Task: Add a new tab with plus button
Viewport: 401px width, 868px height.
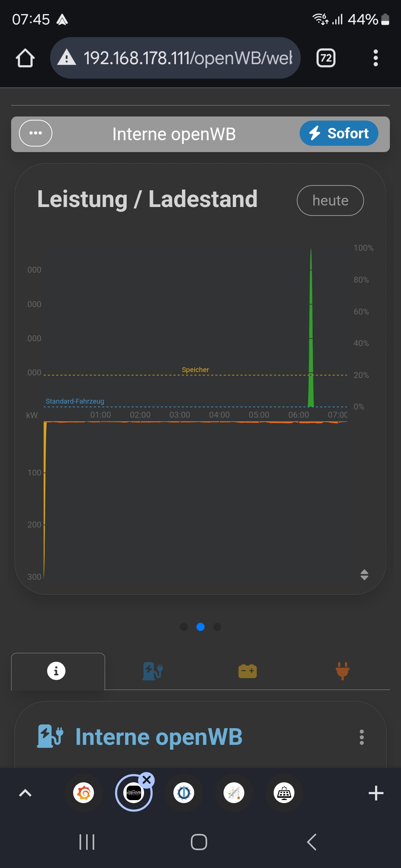Action: [376, 793]
